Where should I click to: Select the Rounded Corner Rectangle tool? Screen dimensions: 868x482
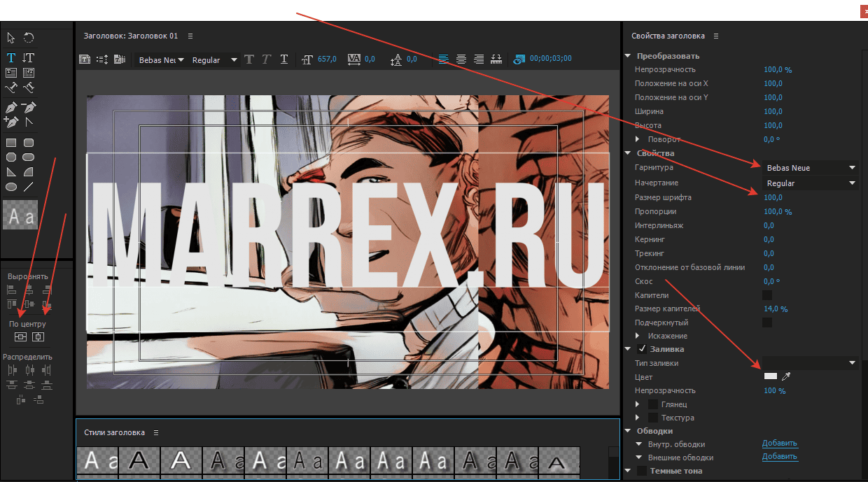tap(29, 143)
